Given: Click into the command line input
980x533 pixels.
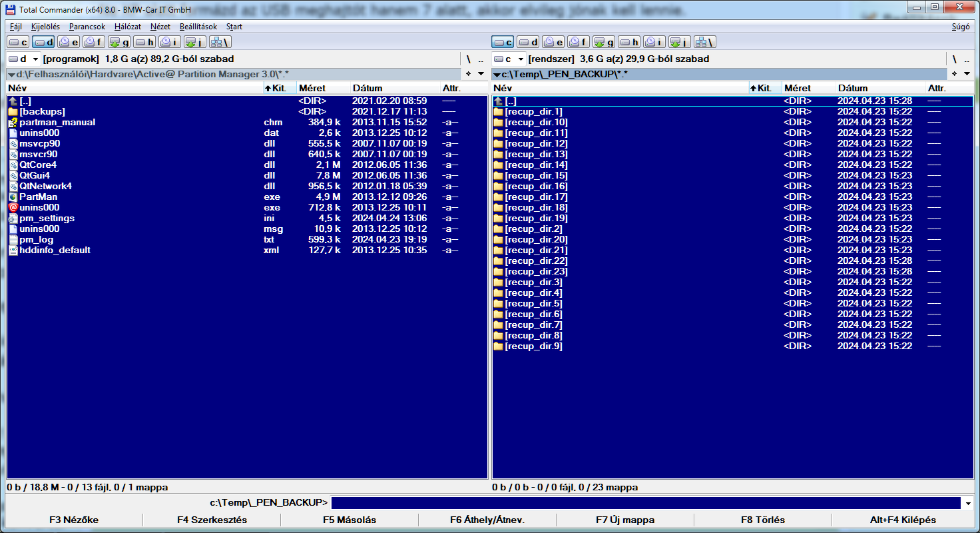Looking at the screenshot, I should [x=646, y=503].
